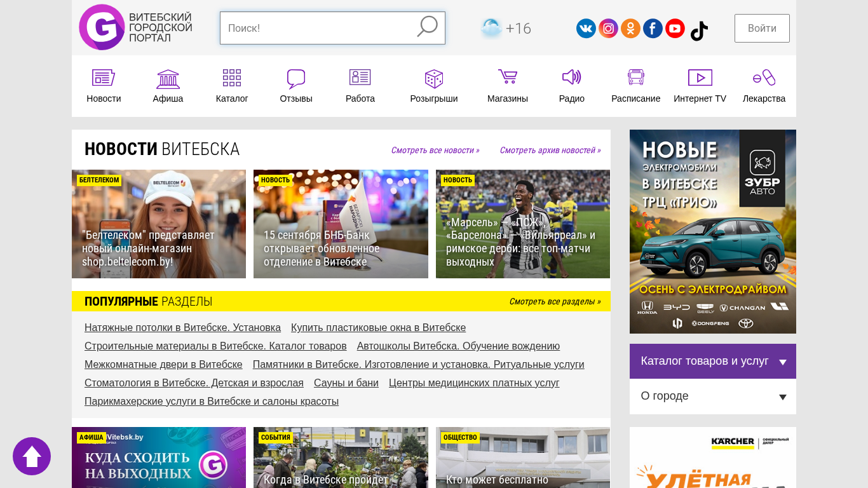Image resolution: width=868 pixels, height=488 pixels.
Task: Open the YouTube icon in header
Action: click(675, 29)
